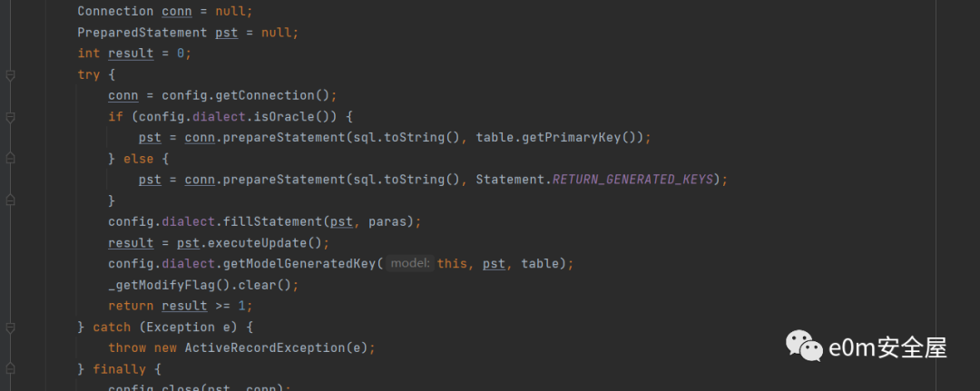
Task: Click fold marker beside else line
Action: 10,159
